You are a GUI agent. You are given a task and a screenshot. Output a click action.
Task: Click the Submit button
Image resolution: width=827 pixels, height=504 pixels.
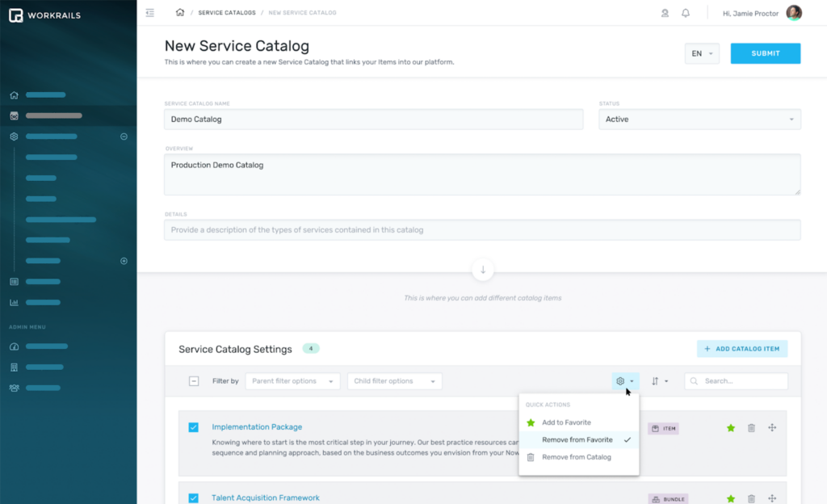765,52
